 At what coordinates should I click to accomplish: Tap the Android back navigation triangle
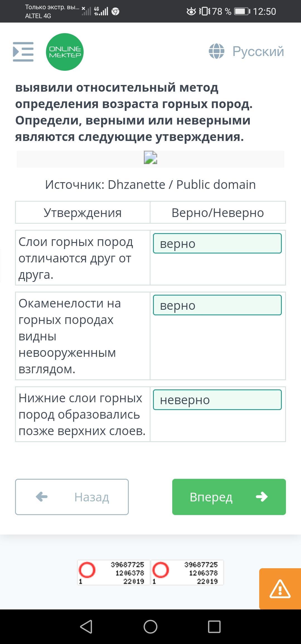(86, 627)
